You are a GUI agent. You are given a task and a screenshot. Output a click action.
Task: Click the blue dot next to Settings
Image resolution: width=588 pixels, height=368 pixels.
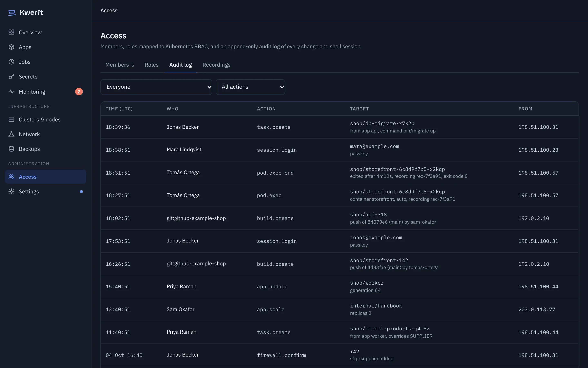[81, 192]
